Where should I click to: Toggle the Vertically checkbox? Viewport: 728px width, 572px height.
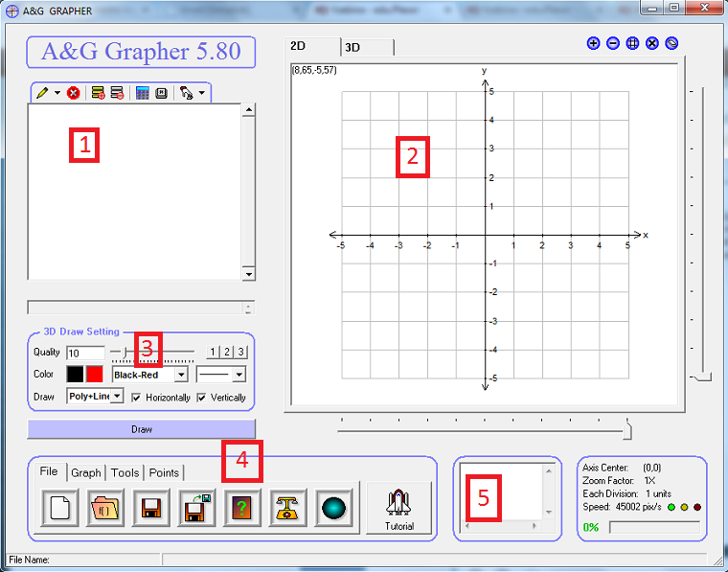coord(201,397)
